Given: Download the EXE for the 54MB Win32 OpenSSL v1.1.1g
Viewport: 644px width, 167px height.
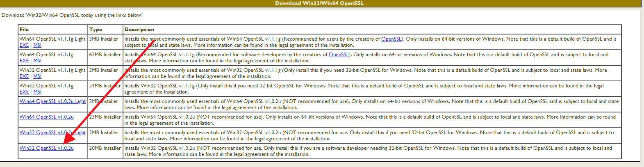Looking at the screenshot, I should 24,92.
